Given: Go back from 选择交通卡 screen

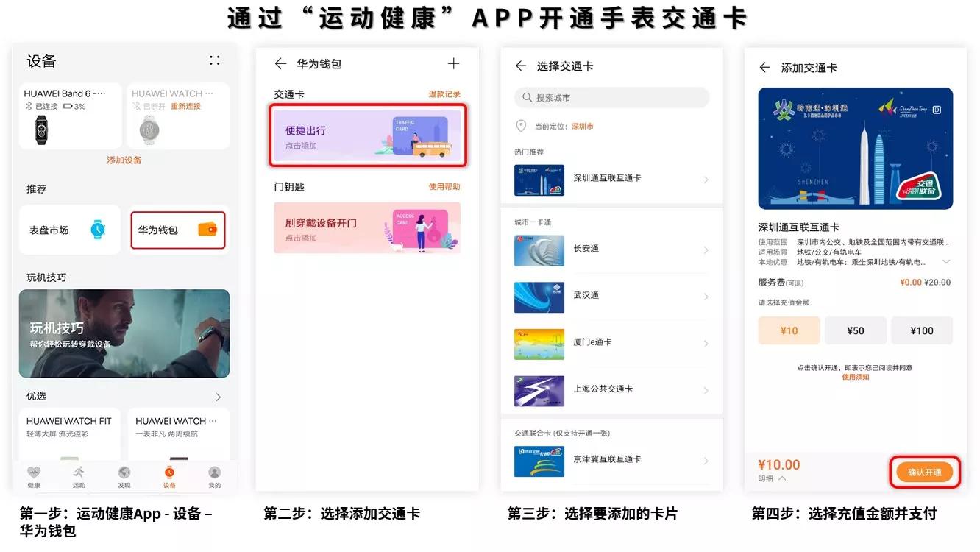Looking at the screenshot, I should [x=521, y=66].
